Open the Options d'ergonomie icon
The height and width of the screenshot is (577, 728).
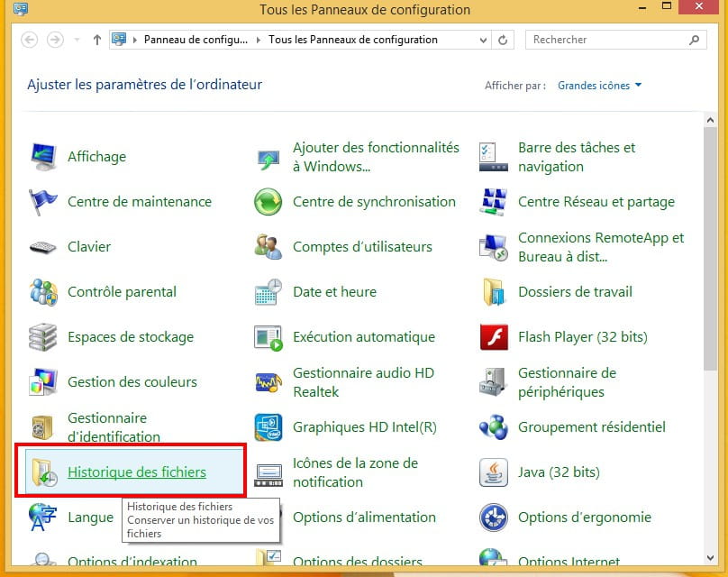coord(494,517)
